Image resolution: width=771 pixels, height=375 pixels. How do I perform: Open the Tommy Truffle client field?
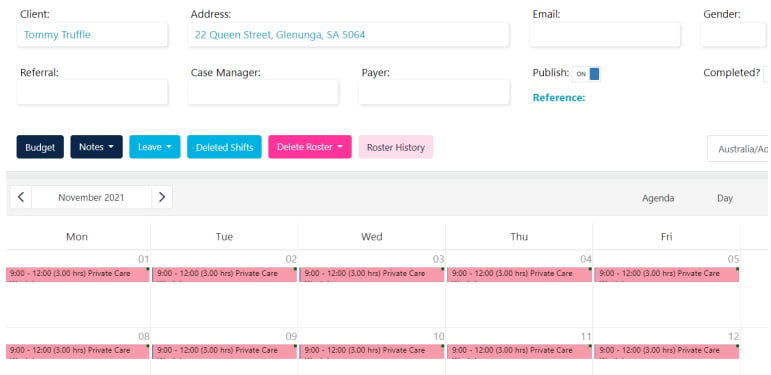click(x=92, y=35)
